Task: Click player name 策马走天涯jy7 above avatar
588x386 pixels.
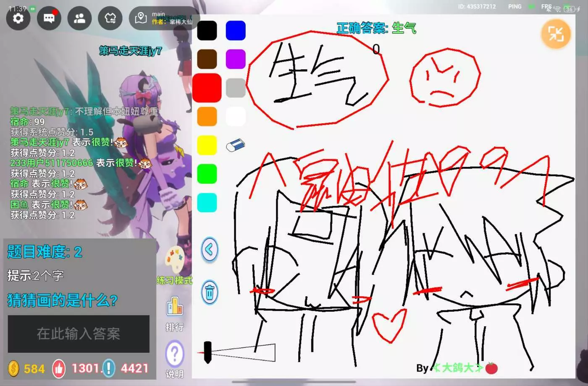Action: (x=131, y=51)
